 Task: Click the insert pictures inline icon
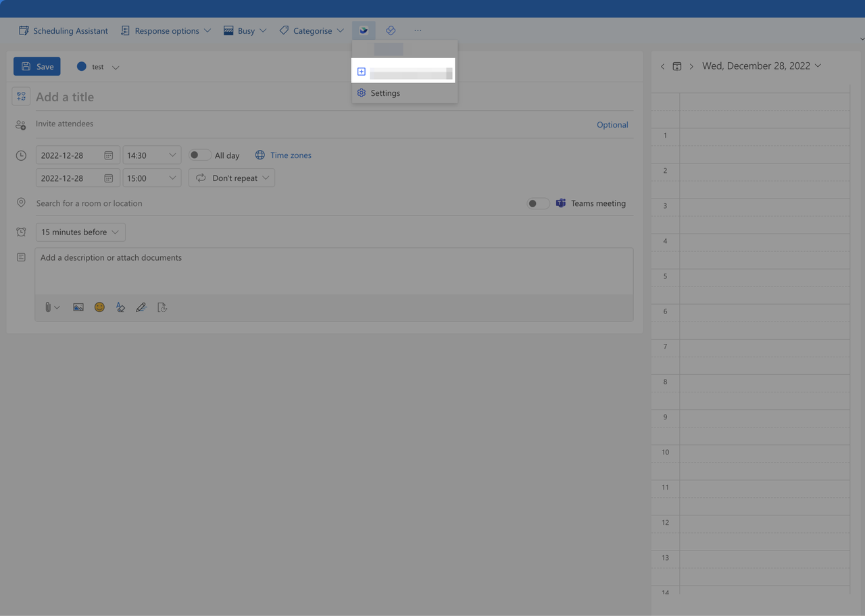[x=78, y=307]
